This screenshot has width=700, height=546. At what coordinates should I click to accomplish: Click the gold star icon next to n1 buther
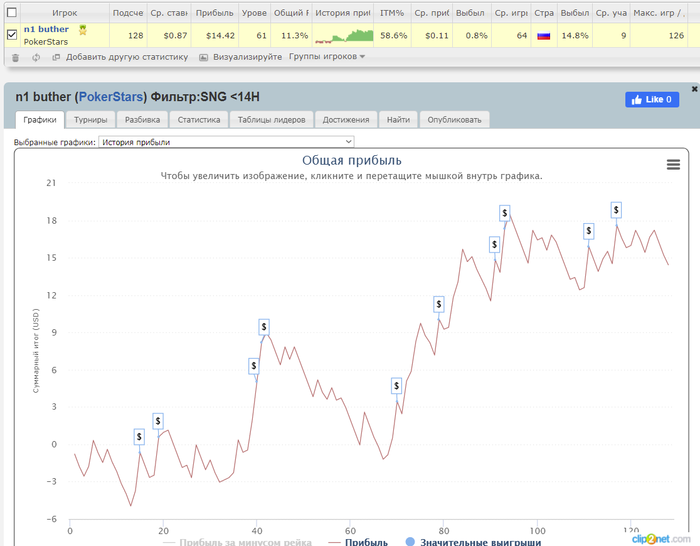tap(83, 30)
